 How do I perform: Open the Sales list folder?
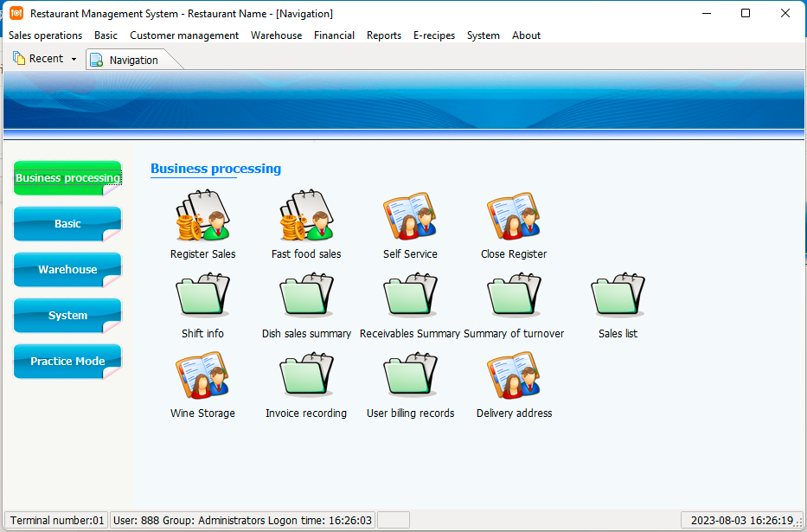(x=618, y=294)
